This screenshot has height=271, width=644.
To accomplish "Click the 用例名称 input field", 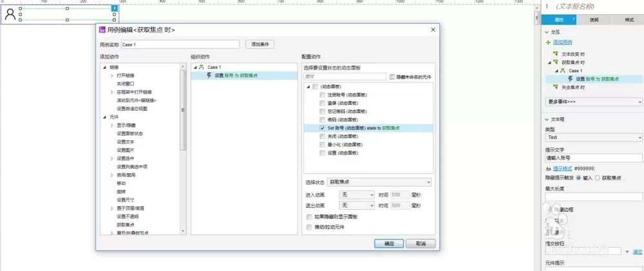I will coord(180,44).
